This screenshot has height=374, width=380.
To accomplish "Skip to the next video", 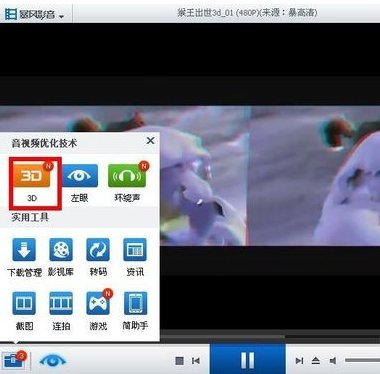I will pyautogui.click(x=299, y=361).
